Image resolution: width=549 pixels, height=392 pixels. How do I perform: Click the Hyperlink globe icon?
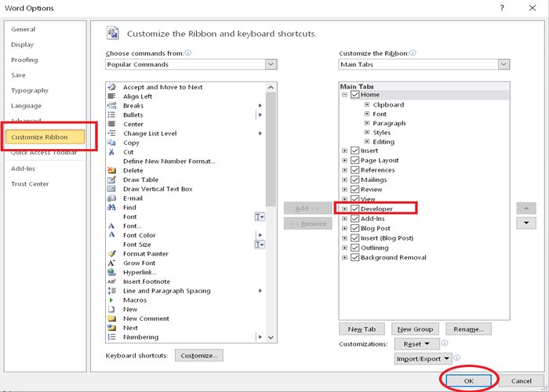point(111,272)
